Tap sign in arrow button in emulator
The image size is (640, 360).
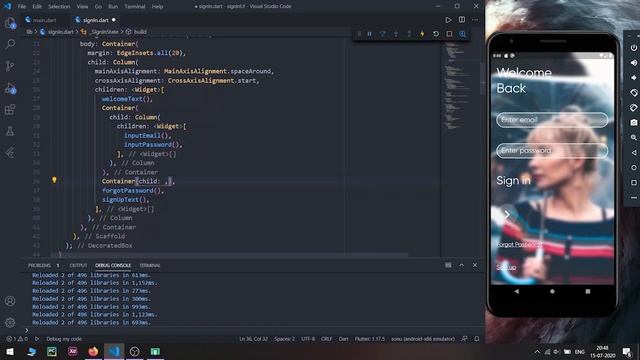point(507,214)
